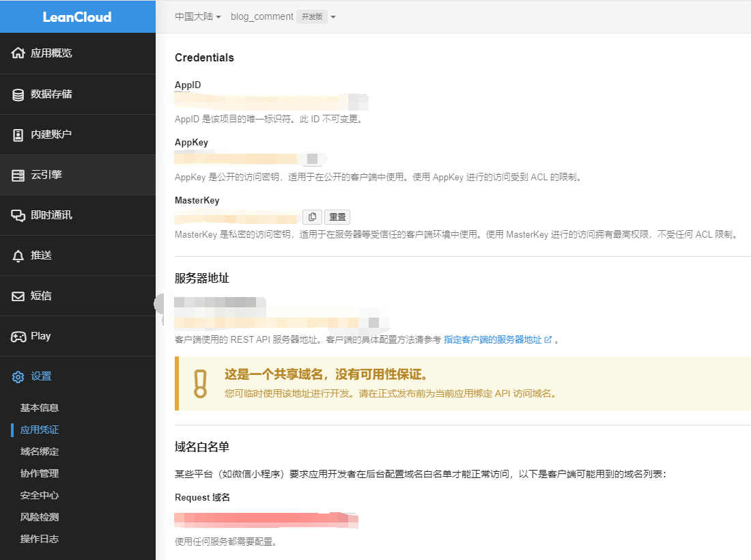The image size is (751, 560).
Task: Open 安全中心 settings page
Action: (40, 495)
